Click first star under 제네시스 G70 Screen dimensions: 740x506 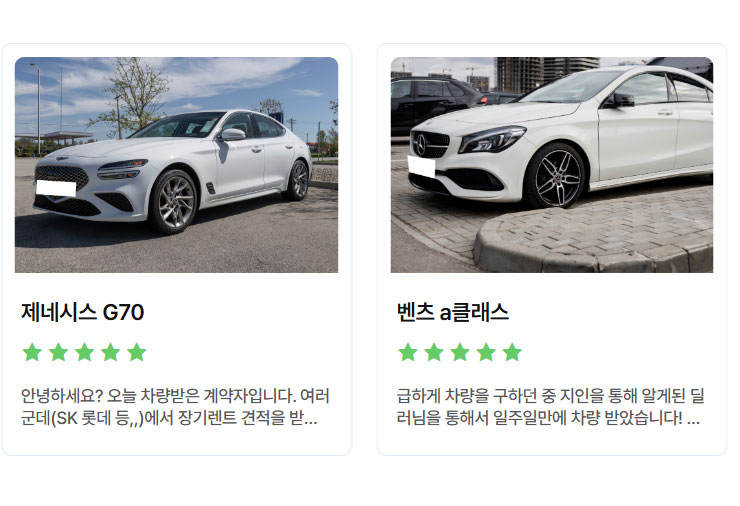tap(32, 352)
